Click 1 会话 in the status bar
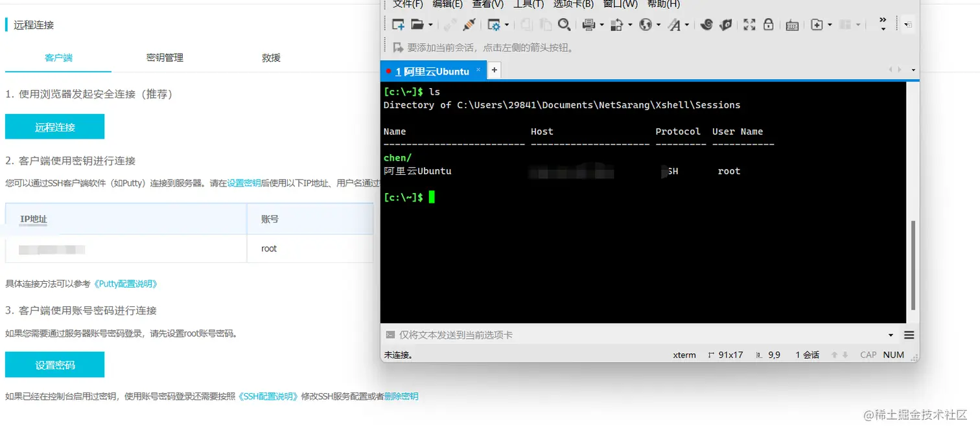This screenshot has width=980, height=434. tap(808, 355)
